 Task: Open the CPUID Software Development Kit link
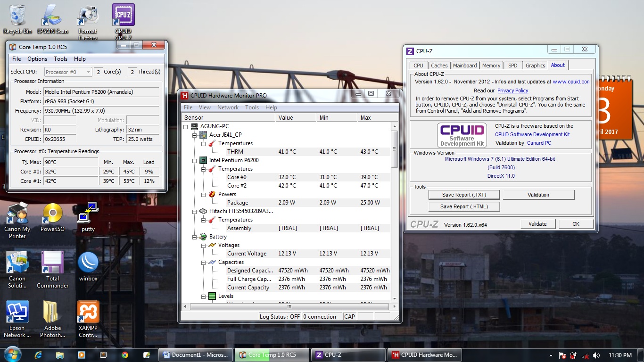tap(532, 134)
